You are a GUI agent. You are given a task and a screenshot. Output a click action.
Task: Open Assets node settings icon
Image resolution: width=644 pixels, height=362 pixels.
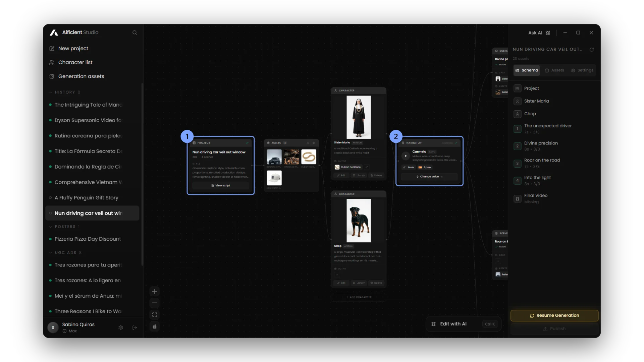tap(314, 143)
